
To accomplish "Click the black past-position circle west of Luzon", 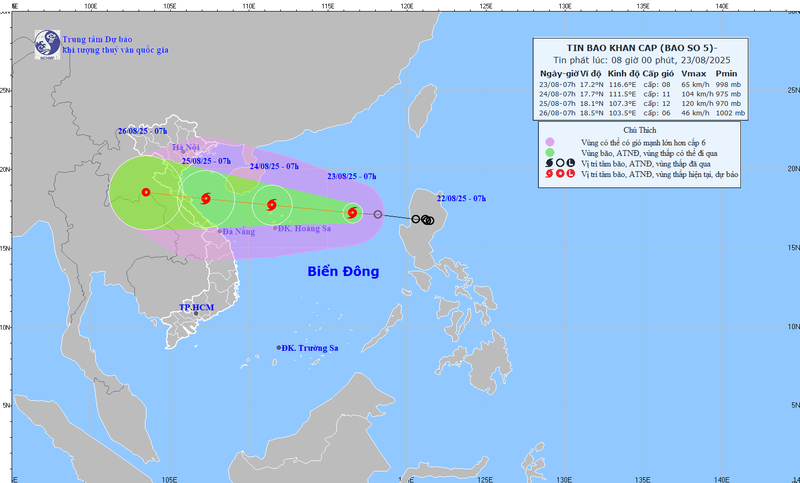I will pos(378,214).
